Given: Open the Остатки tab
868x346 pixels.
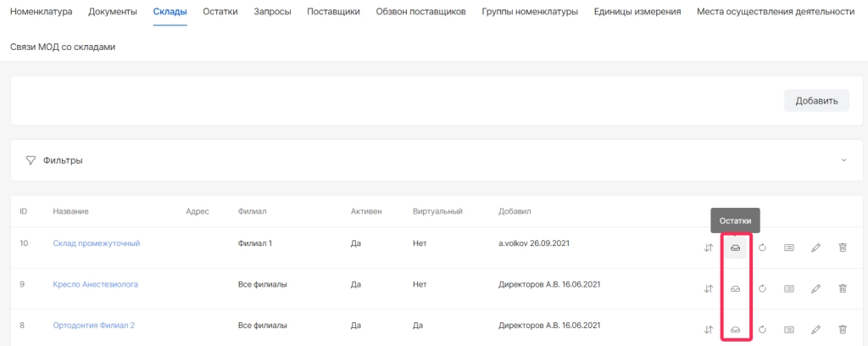Looking at the screenshot, I should pyautogui.click(x=220, y=12).
